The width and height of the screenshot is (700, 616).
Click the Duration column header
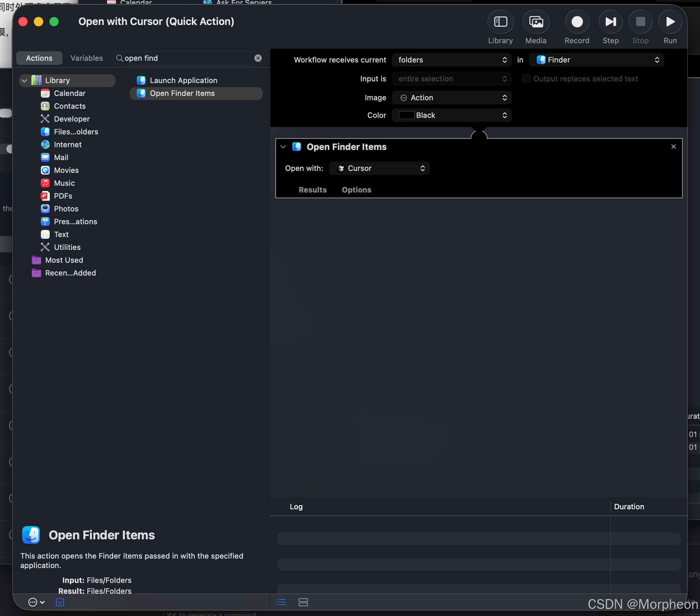(x=629, y=507)
